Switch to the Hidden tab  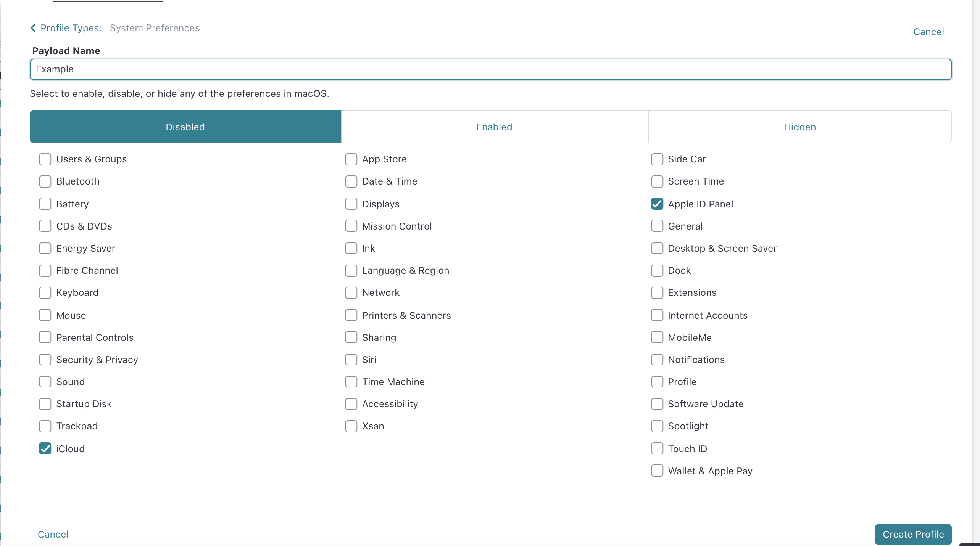pos(800,127)
